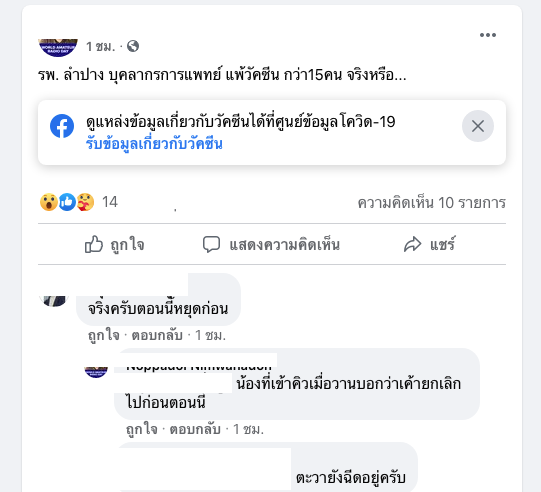This screenshot has height=492, width=541.
Task: Like the comment จริงครับตอนนี้หยุดก่อน
Action: click(x=104, y=335)
